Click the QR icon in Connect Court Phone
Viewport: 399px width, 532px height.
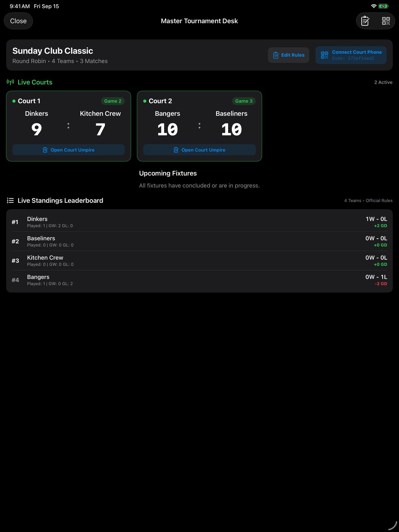tap(325, 55)
